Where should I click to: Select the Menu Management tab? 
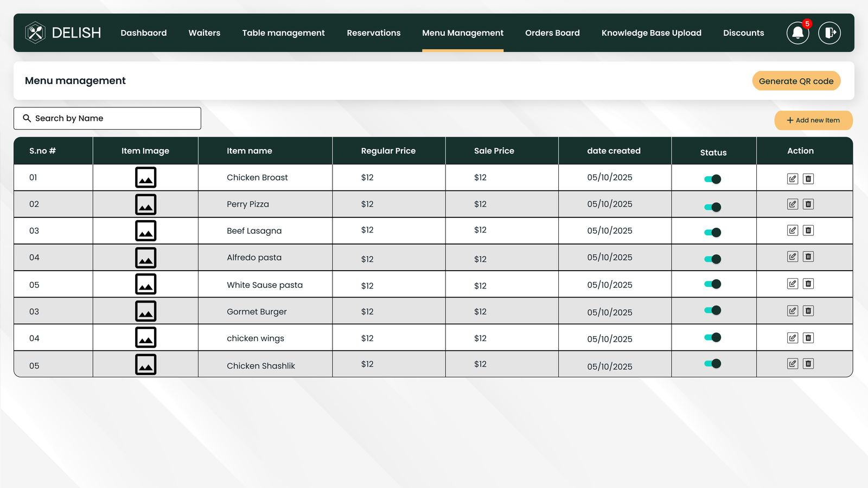point(463,33)
